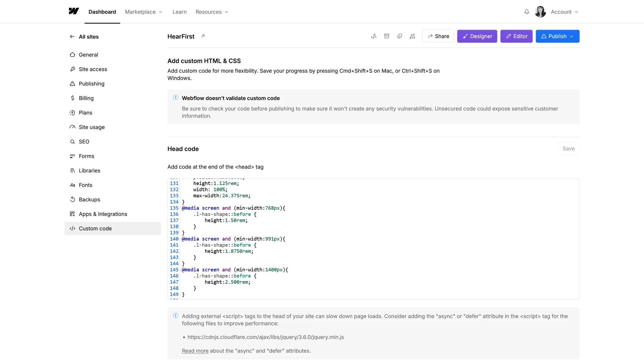This screenshot has height=362, width=644.
Task: Expand the Marketplace dropdown
Action: (144, 12)
